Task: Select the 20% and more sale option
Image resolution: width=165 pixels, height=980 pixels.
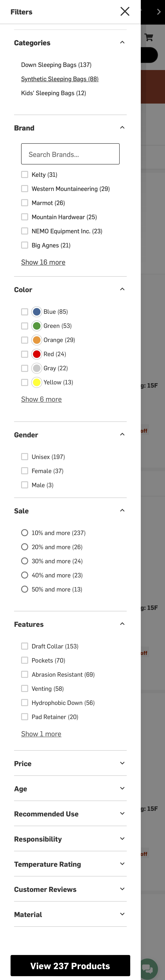Action: tap(25, 547)
